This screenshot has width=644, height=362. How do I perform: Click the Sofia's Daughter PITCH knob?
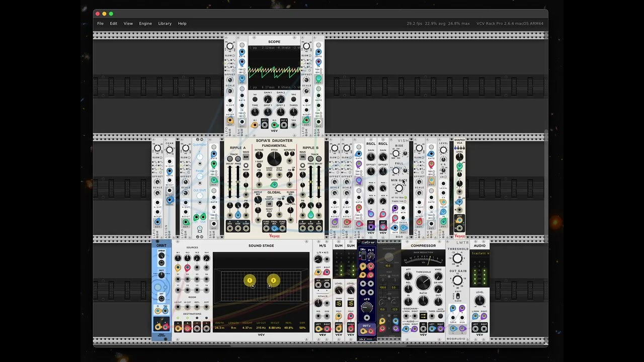point(274,159)
